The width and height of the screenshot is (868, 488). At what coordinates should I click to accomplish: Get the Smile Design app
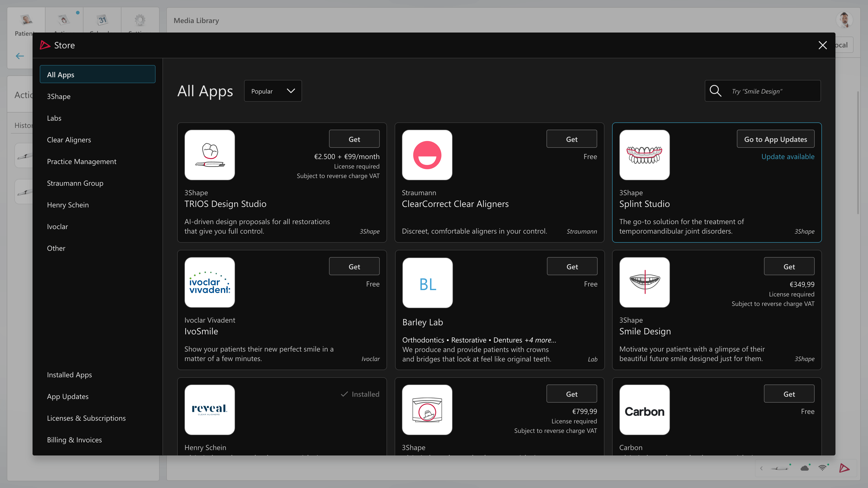tap(789, 266)
